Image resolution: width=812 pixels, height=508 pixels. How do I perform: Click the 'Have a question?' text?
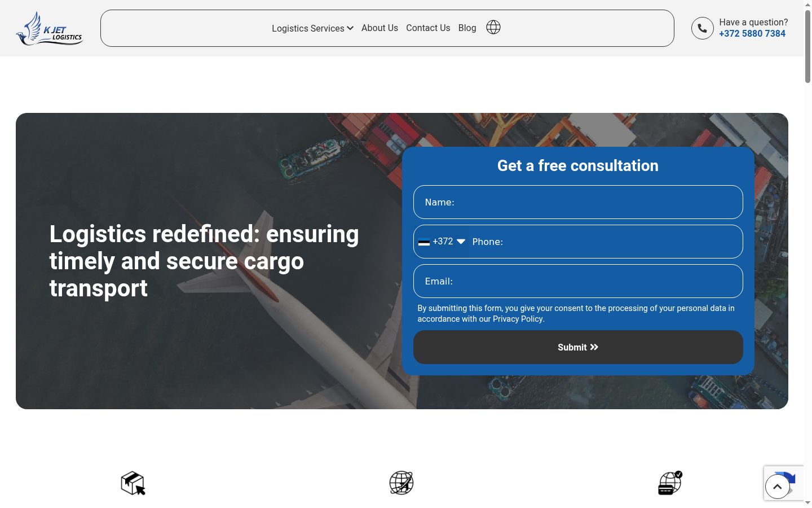[x=753, y=22]
